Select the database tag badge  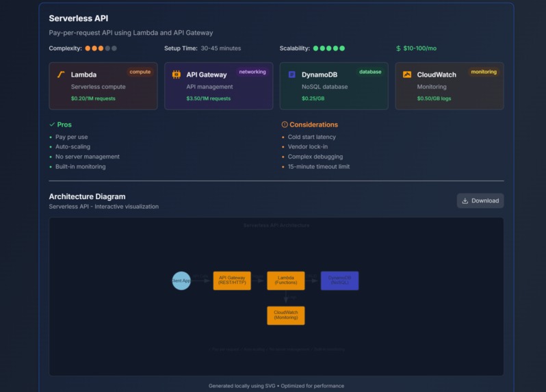pyautogui.click(x=370, y=72)
